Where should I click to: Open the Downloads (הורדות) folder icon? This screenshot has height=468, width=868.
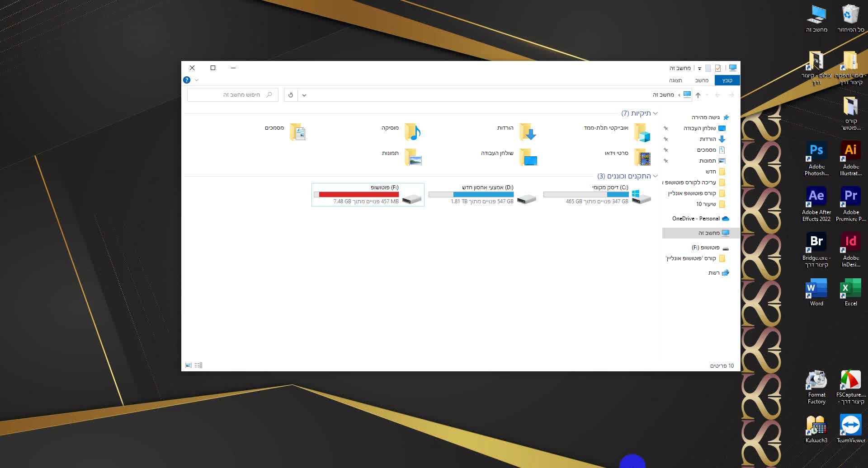(x=527, y=132)
